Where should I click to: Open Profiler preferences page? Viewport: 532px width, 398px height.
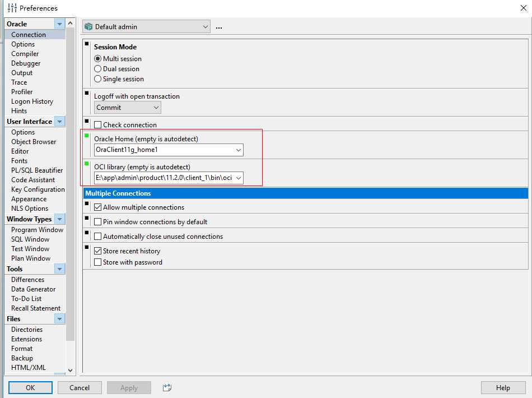click(22, 92)
